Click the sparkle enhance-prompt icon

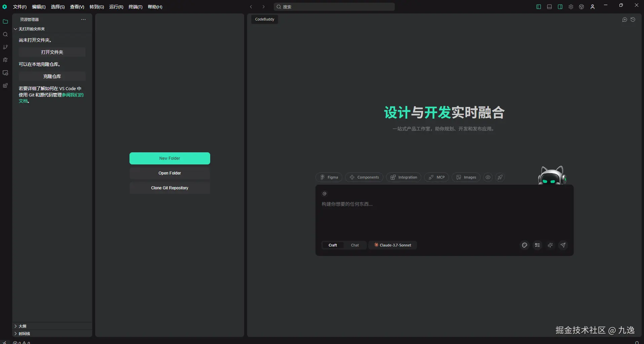tap(550, 245)
